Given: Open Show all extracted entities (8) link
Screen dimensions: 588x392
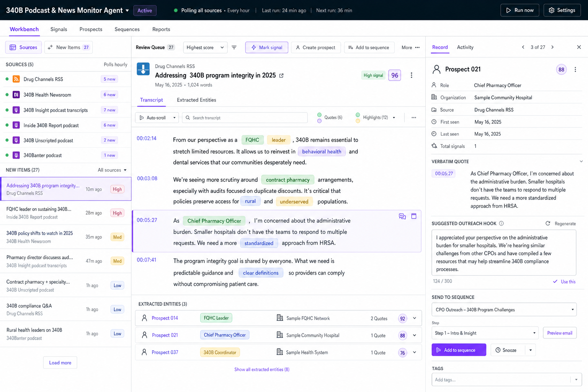Looking at the screenshot, I should [262, 369].
